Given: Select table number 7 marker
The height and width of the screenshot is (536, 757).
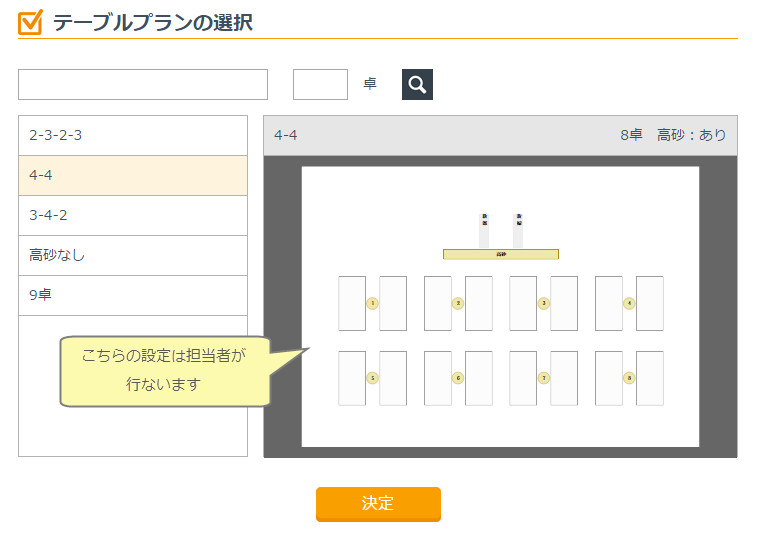Looking at the screenshot, I should click(x=543, y=378).
